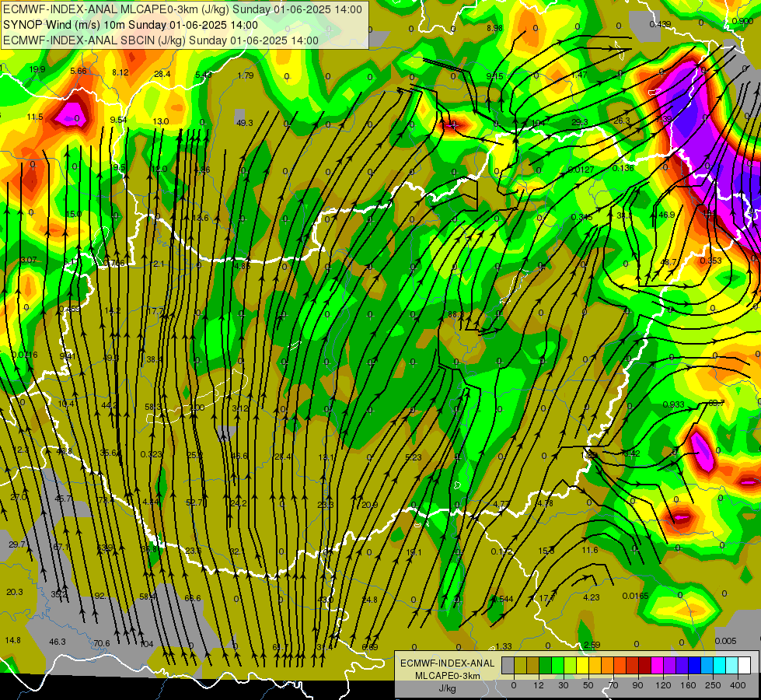Viewport: 761px width, 700px height.
Task: Click the map value 8.98
Action: (494, 28)
